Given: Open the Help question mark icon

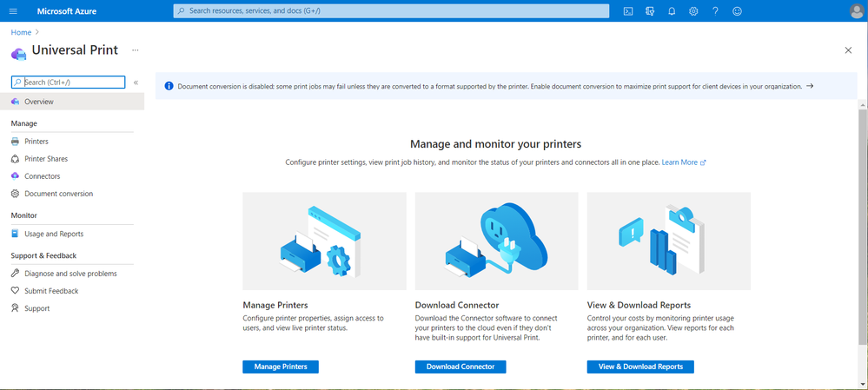Looking at the screenshot, I should coord(715,11).
